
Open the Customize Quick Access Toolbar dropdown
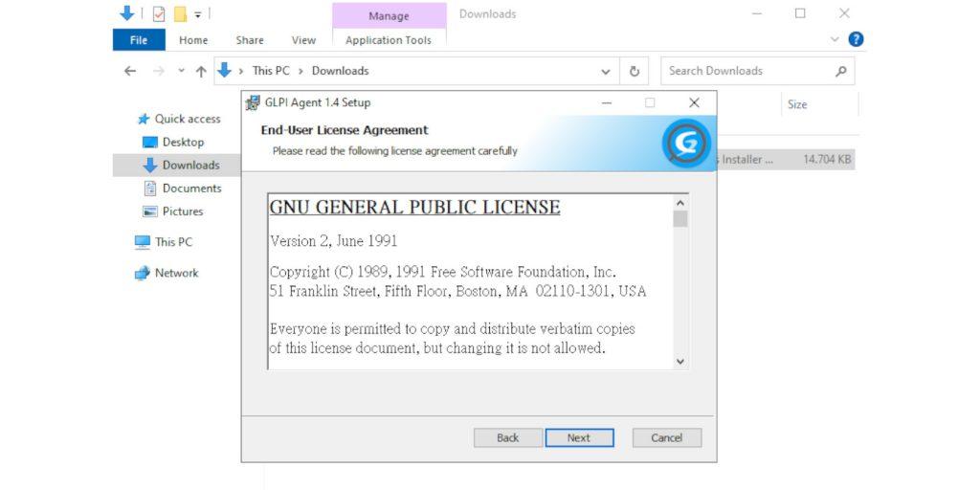pyautogui.click(x=197, y=13)
